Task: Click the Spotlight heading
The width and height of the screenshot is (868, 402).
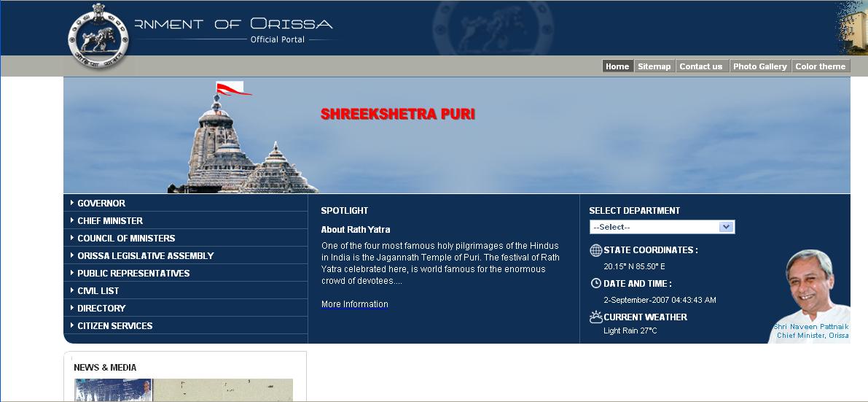Action: tap(344, 211)
